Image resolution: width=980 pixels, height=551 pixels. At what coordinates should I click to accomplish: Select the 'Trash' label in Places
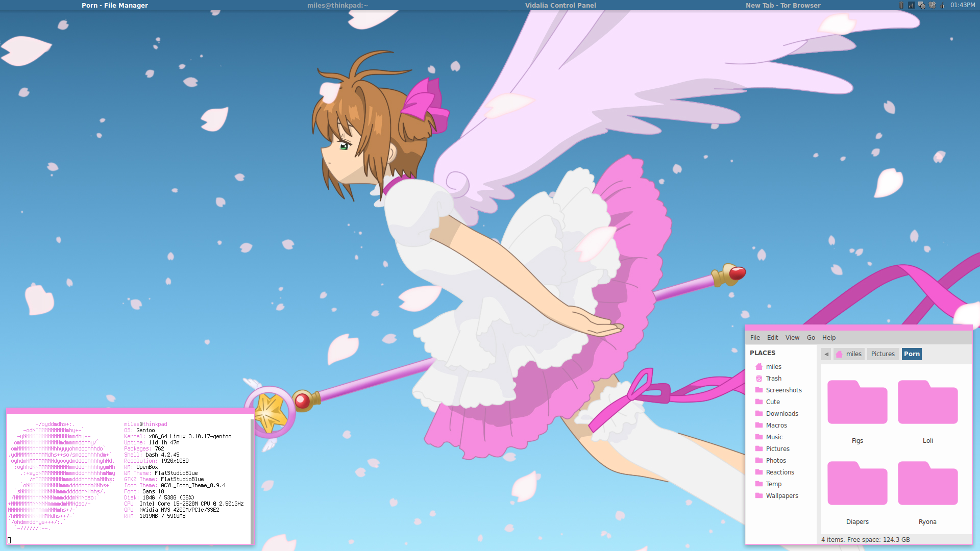(x=774, y=379)
